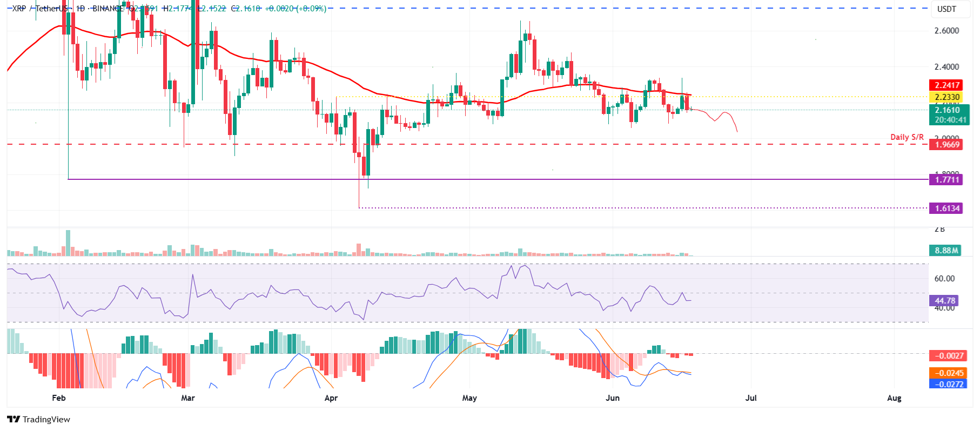Image resolution: width=980 pixels, height=431 pixels.
Task: Click the XRP / TetherUS symbol title
Action: coord(41,9)
